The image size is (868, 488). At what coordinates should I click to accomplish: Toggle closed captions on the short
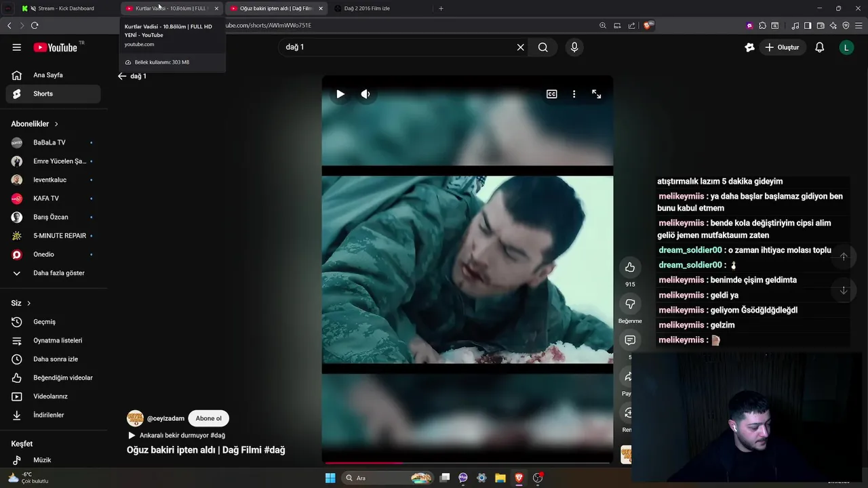coord(552,94)
